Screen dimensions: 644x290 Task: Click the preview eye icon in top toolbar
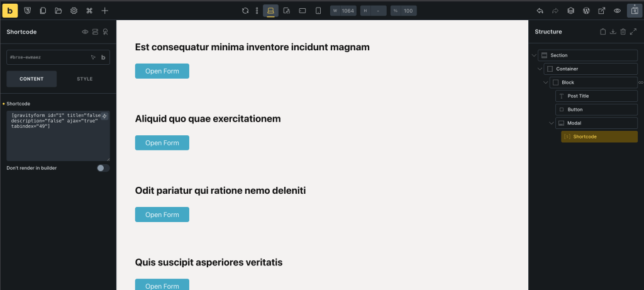point(617,11)
